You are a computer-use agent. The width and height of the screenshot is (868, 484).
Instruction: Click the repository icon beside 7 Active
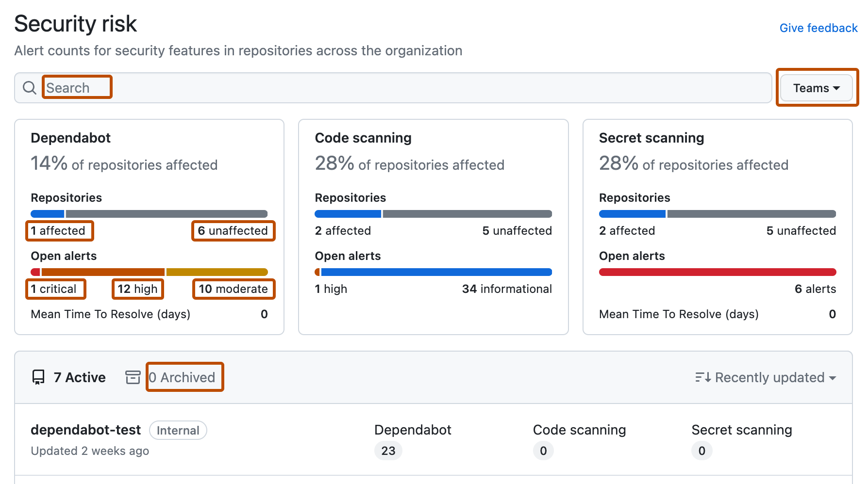coord(38,377)
